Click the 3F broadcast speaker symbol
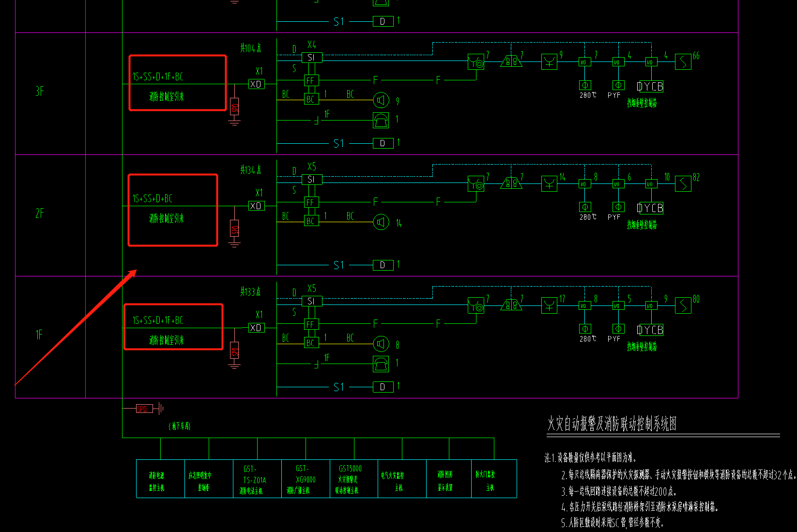797x532 pixels. (381, 100)
